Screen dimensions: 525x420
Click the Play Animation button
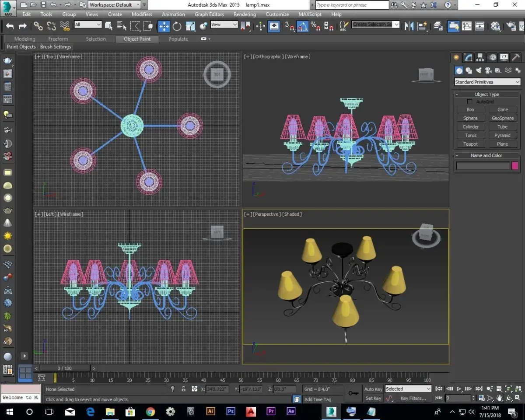(459, 389)
